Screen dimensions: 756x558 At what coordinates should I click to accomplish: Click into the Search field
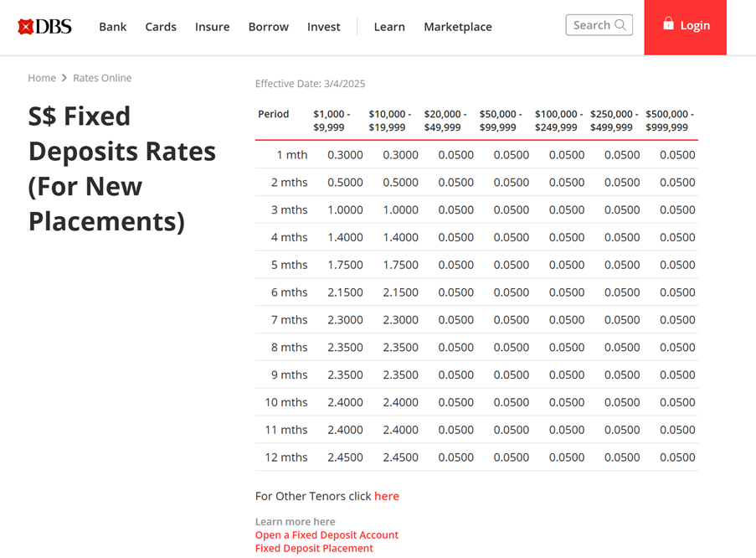click(x=591, y=25)
